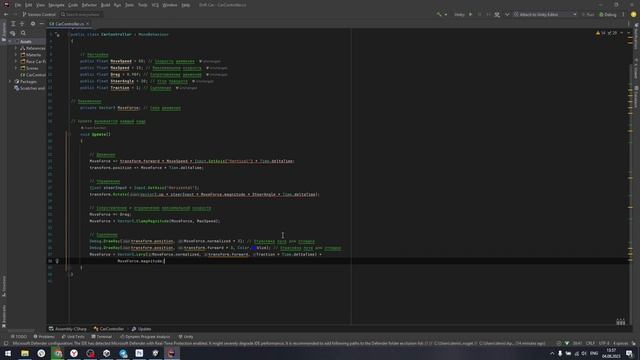The image size is (640, 360).
Task: Open the Terminal tool window
Action: 102,337
